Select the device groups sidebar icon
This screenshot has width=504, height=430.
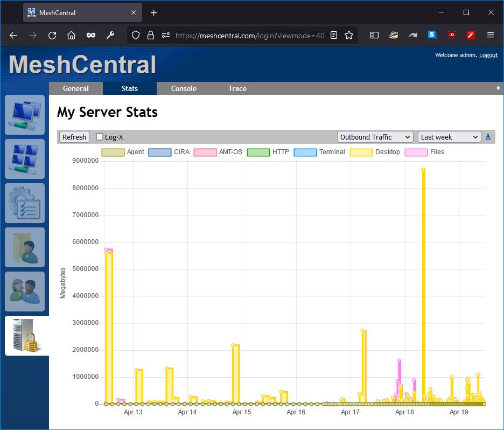(24, 159)
